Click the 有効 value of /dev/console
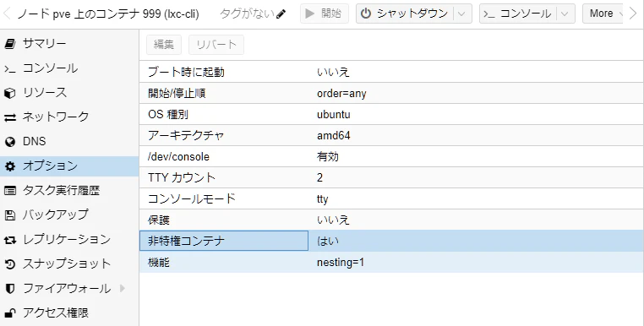This screenshot has height=326, width=644. point(328,157)
